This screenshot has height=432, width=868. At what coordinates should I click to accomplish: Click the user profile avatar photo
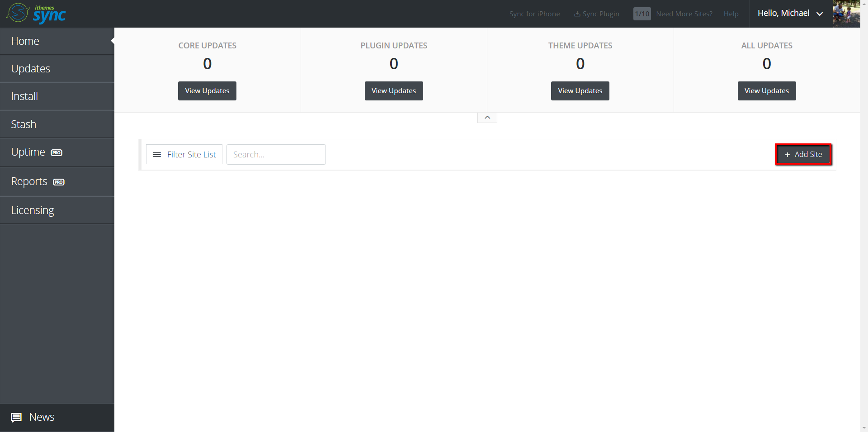point(846,14)
